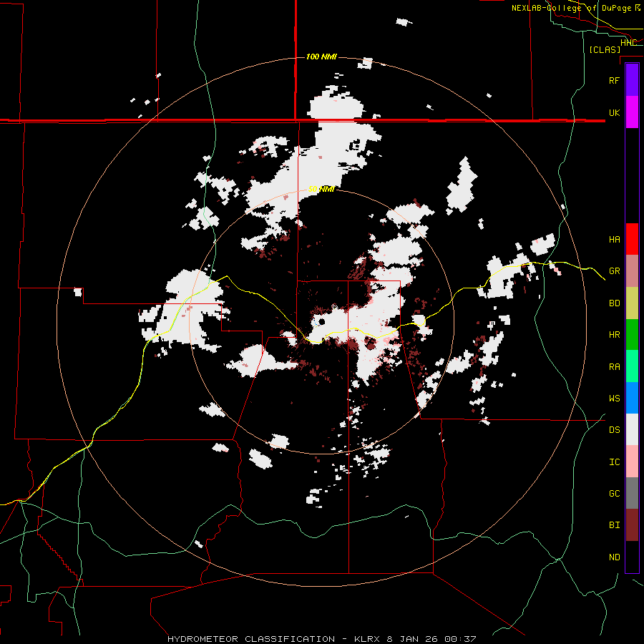Click the DS legend label
644x644 pixels.
pos(614,430)
